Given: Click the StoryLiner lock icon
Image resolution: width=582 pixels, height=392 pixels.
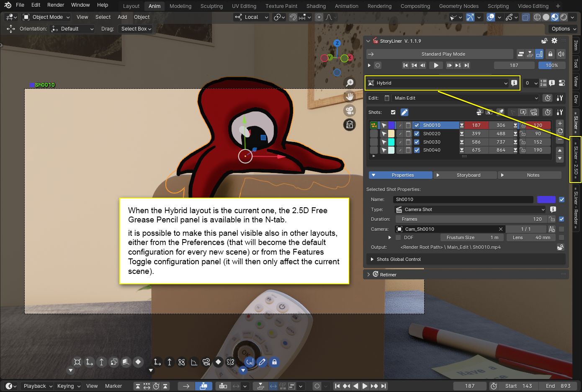Looking at the screenshot, I should pos(550,54).
